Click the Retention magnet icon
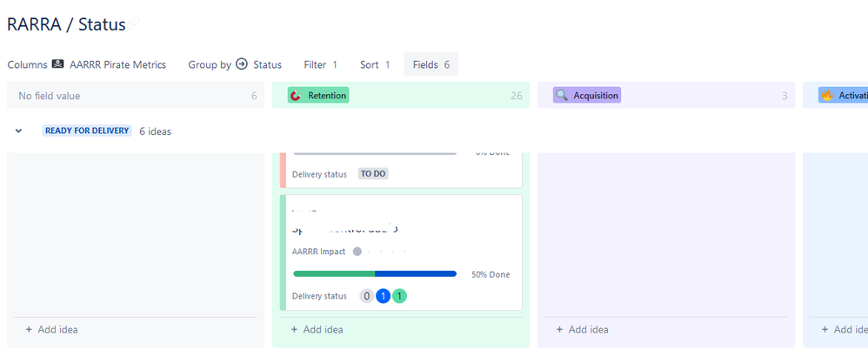 pos(297,95)
